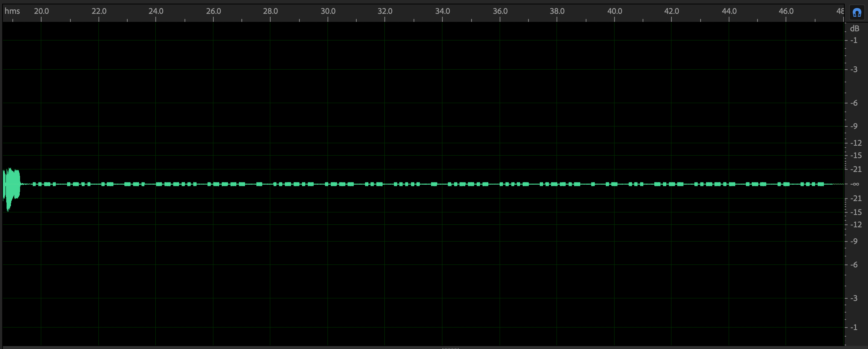
Task: Toggle the snapping magnet icon
Action: coord(857,13)
